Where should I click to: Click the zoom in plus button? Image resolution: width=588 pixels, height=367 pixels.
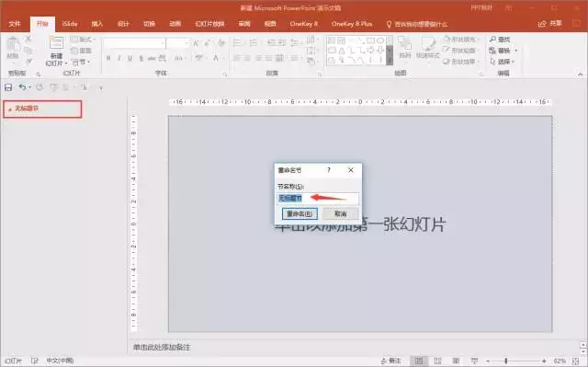tap(544, 361)
